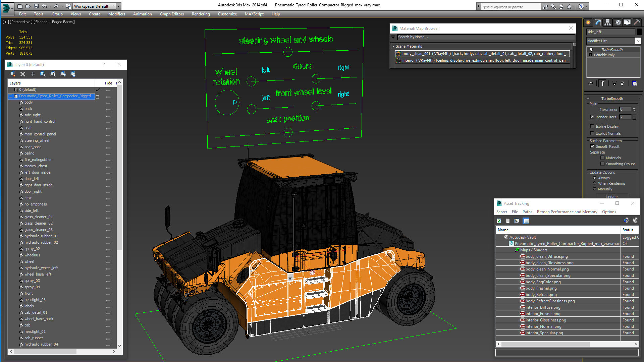
Task: Click Add Selected Objects plus icon
Action: (x=33, y=74)
